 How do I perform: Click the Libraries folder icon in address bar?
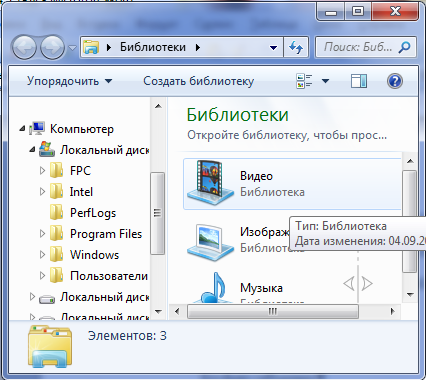(91, 47)
